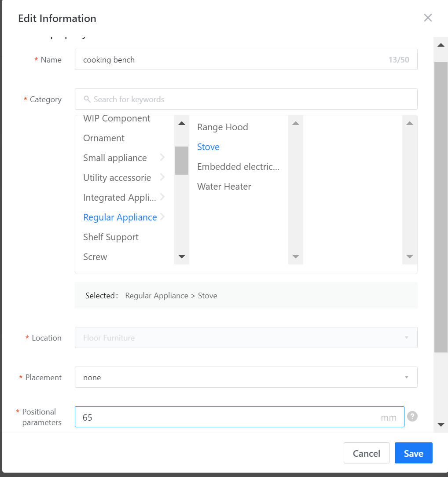Click the help icon beside Positional parameters
448x477 pixels.
[x=412, y=416]
